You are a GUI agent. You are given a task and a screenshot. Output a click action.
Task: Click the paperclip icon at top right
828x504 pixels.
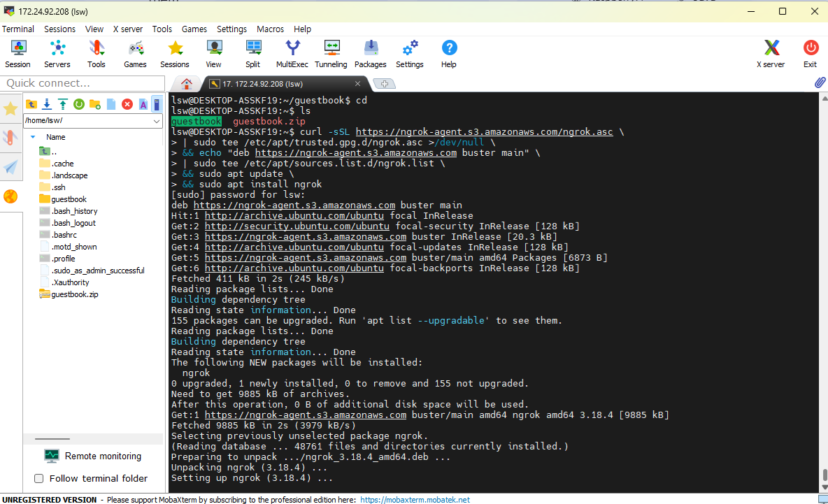[x=820, y=82]
